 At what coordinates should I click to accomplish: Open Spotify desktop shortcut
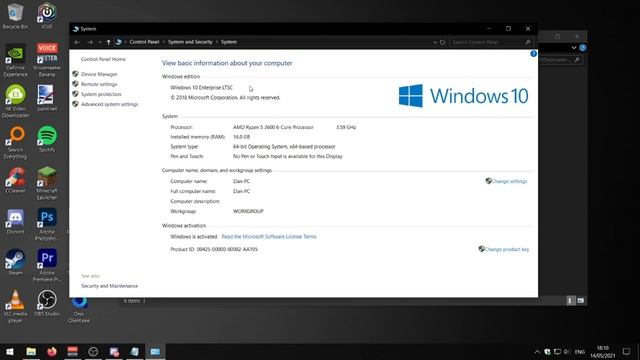[47, 139]
